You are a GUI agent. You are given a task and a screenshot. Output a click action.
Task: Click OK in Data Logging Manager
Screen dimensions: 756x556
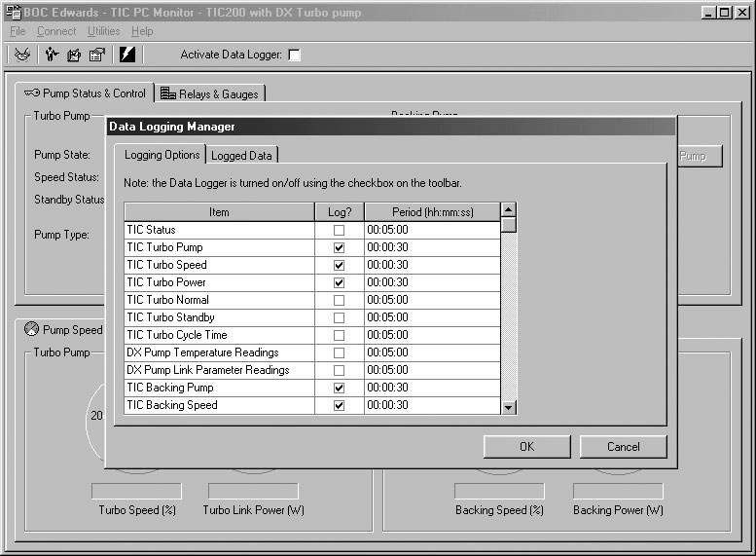click(x=527, y=447)
